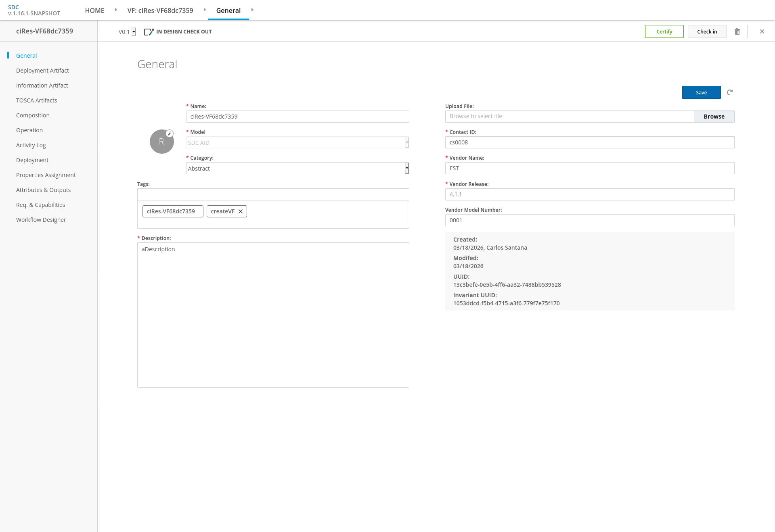
Task: Expand the arrow after the HOME breadcrumb
Action: pos(116,10)
